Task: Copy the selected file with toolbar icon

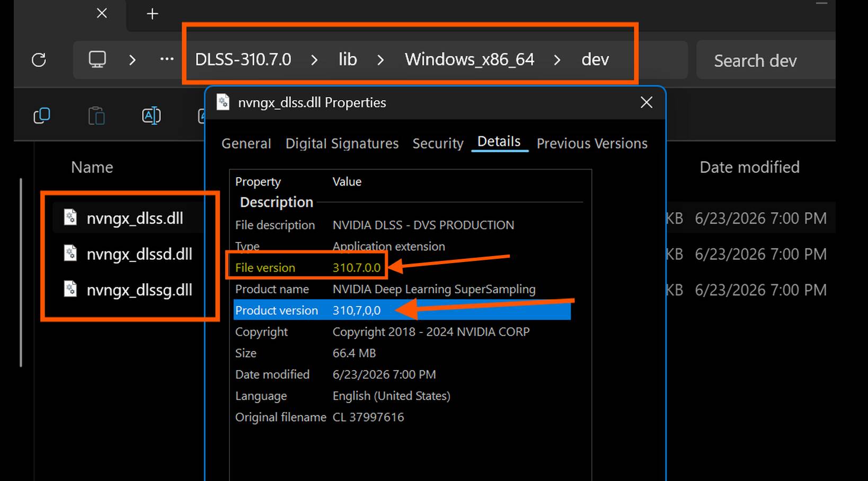Action: (42, 116)
